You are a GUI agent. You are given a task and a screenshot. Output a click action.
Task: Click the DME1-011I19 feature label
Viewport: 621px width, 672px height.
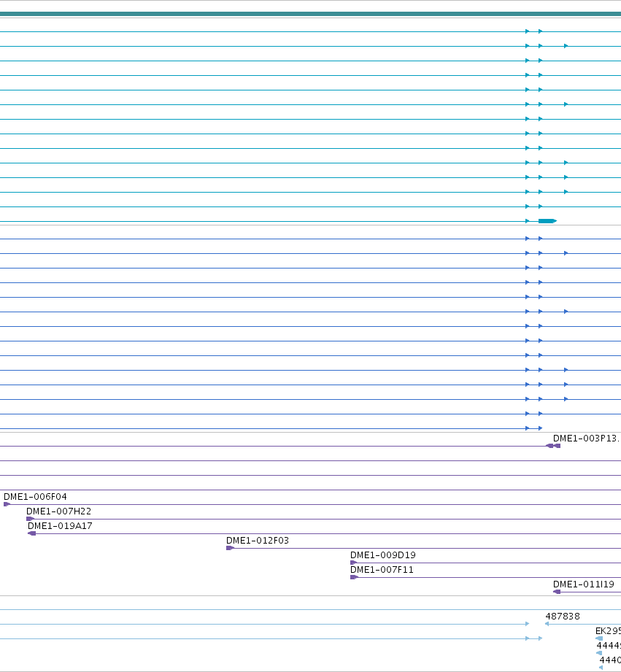point(583,584)
